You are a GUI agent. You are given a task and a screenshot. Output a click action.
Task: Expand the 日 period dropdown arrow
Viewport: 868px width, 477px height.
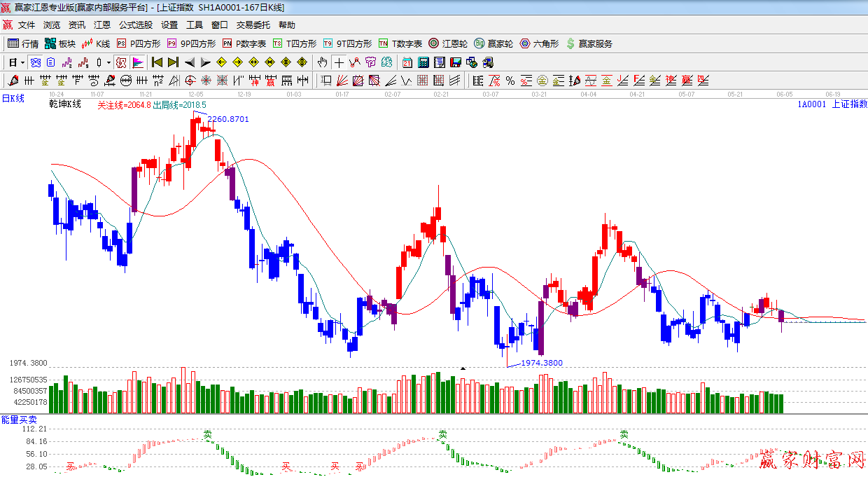coord(22,62)
